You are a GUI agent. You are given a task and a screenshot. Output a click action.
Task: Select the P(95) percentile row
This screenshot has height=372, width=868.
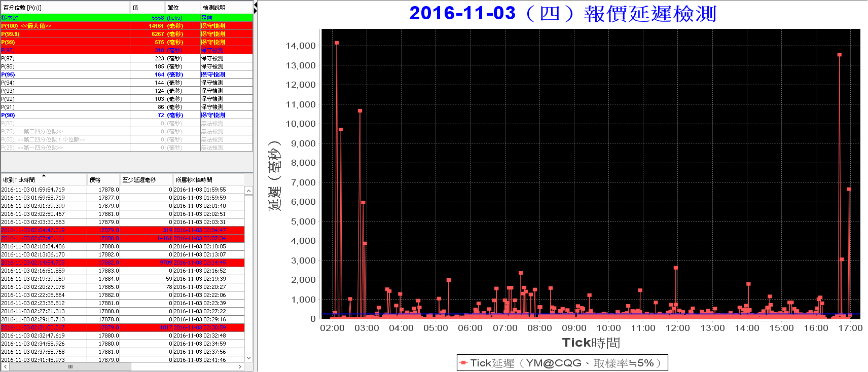coord(127,75)
